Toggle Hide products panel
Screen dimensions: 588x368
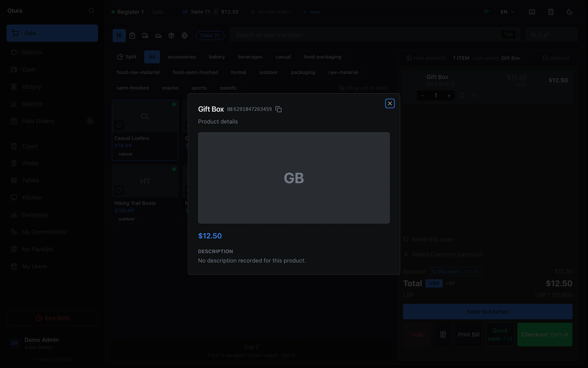coord(427,58)
